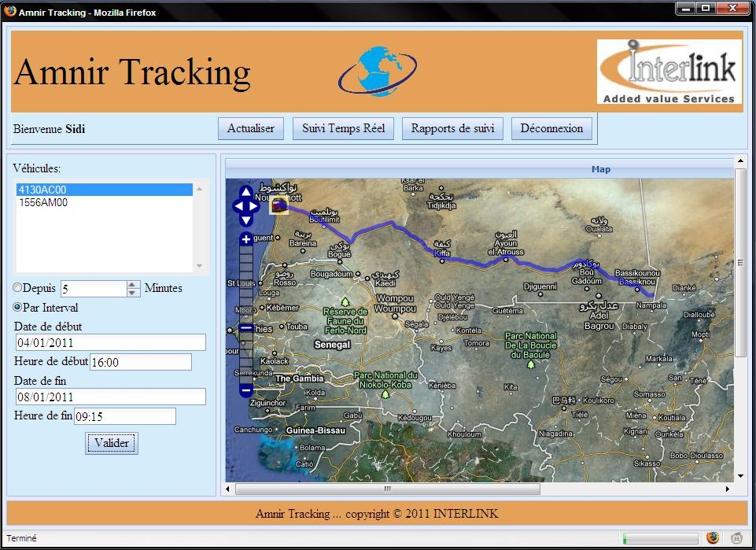Open Suivi Temps Réel view
Viewport: 756px width, 550px height.
344,129
